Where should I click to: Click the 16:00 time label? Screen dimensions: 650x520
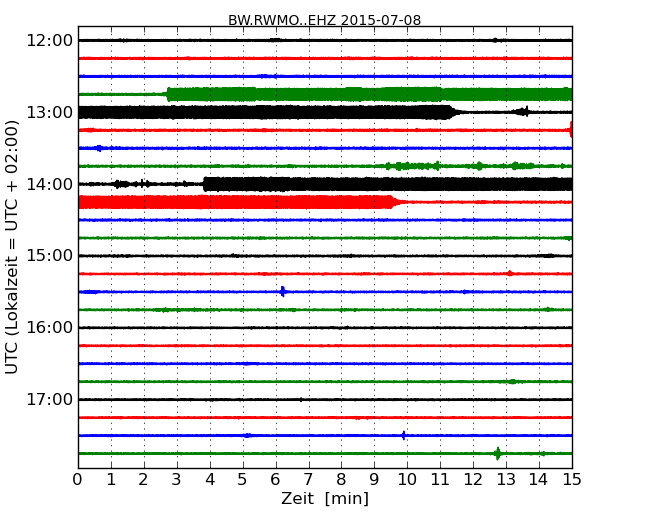tap(49, 328)
